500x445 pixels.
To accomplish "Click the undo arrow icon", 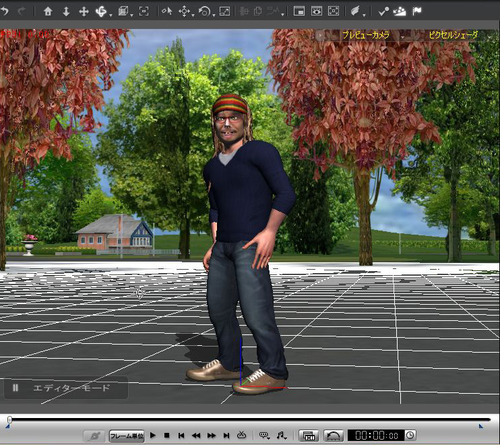I will click(5, 12).
